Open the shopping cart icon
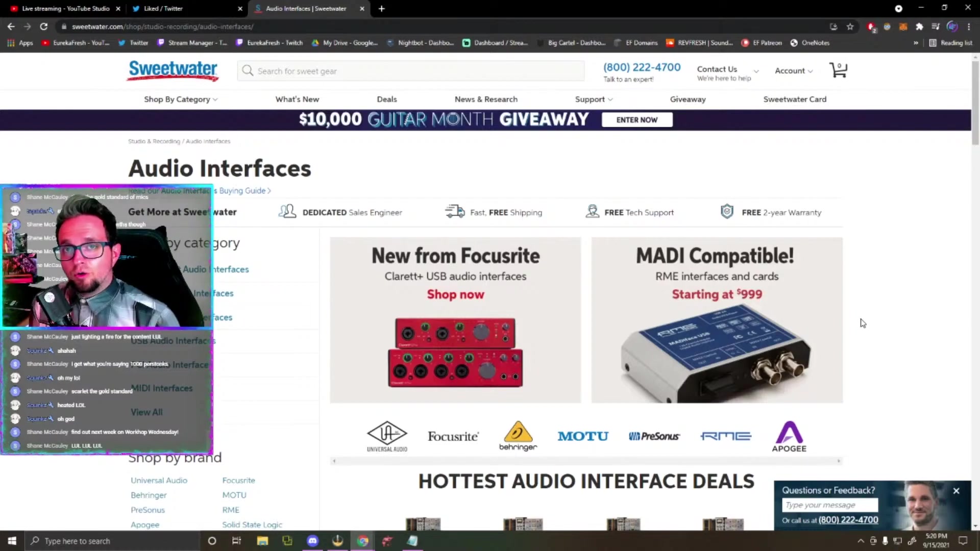Image resolution: width=980 pixels, height=551 pixels. [838, 70]
